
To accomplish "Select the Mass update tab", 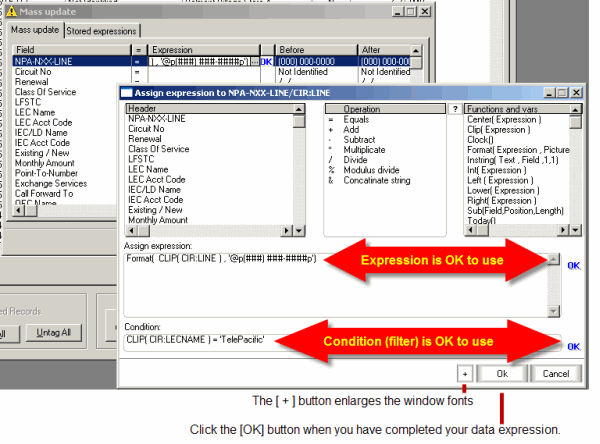I will tap(35, 30).
